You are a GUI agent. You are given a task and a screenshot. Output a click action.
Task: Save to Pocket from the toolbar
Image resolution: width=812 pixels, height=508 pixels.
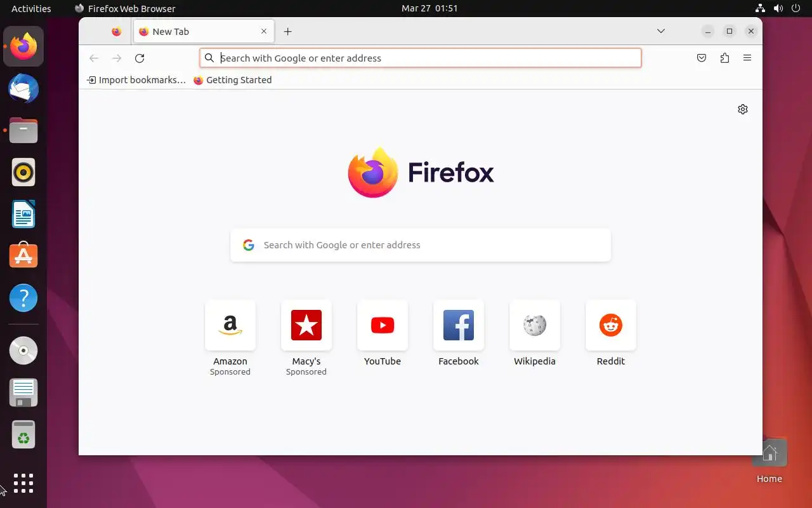702,58
